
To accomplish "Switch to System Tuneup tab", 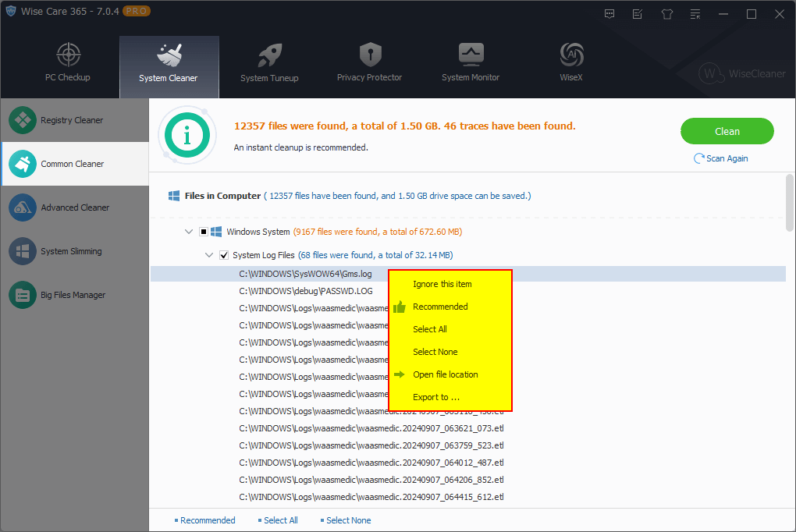I will click(269, 62).
